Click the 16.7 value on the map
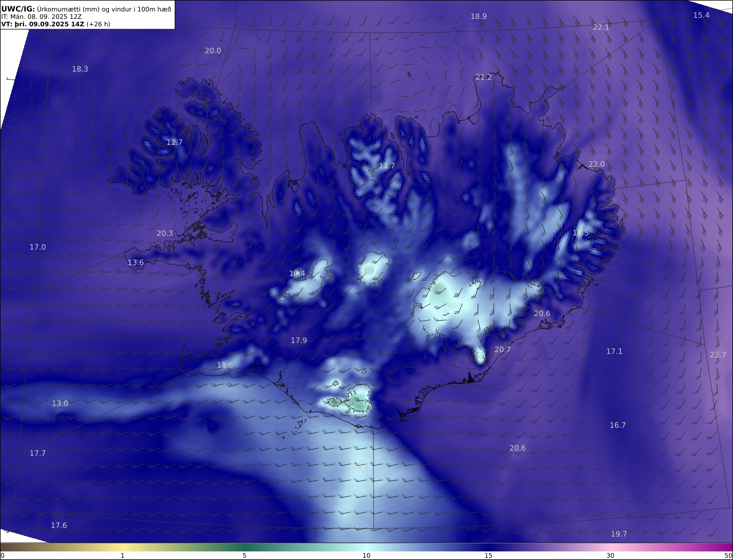This screenshot has height=560, width=733. [618, 425]
